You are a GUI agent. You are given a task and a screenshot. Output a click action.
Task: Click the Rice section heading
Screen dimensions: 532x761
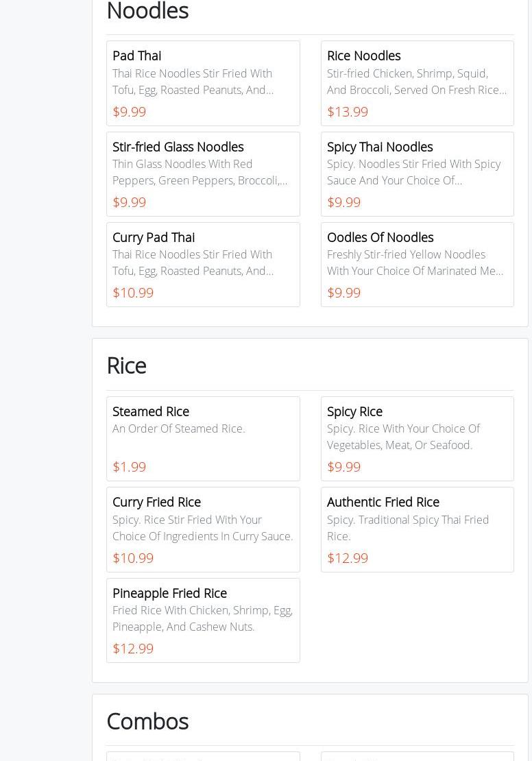click(126, 365)
